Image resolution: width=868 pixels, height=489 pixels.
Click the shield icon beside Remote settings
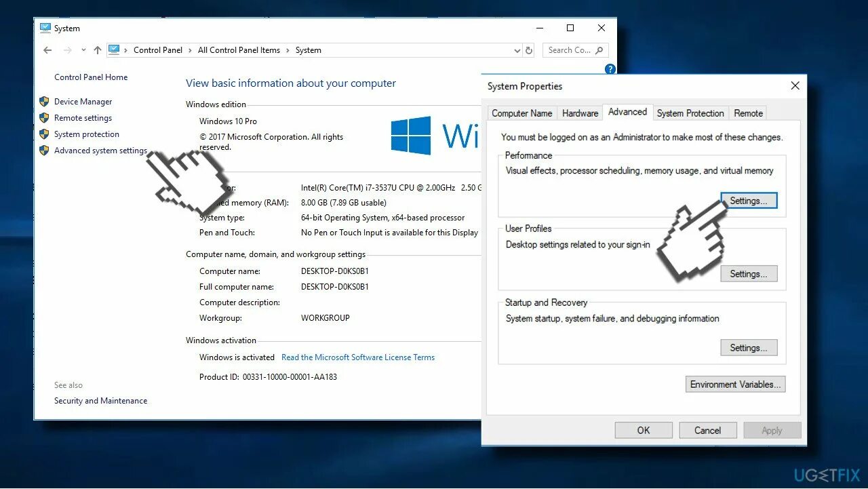click(44, 118)
